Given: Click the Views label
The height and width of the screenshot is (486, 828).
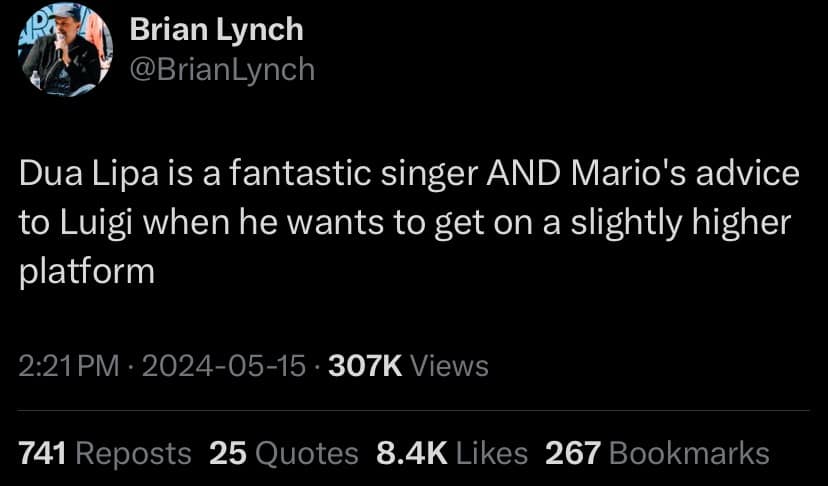Looking at the screenshot, I should [450, 366].
